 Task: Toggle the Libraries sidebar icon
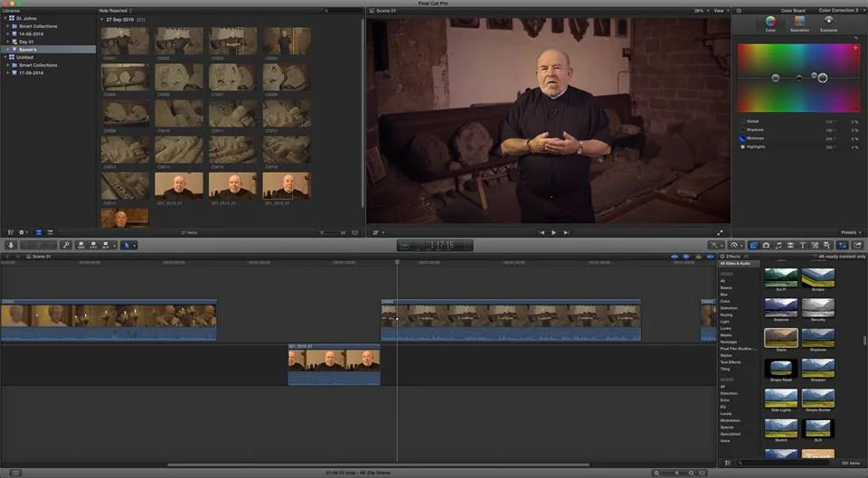coord(10,232)
